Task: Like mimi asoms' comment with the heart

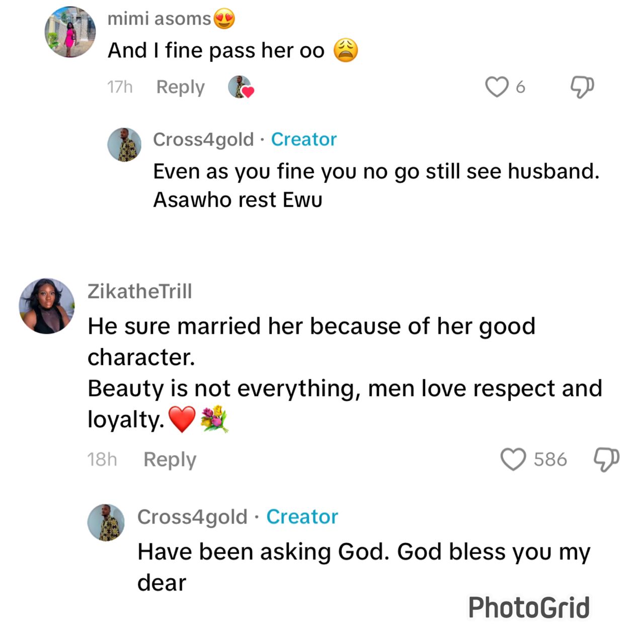Action: [x=497, y=87]
